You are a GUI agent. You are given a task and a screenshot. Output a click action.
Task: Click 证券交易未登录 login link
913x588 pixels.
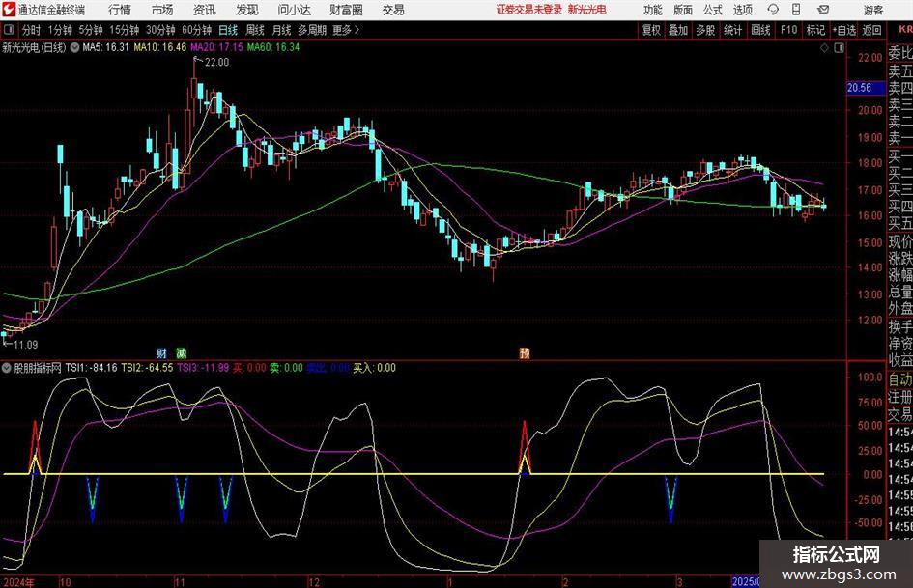(x=529, y=10)
